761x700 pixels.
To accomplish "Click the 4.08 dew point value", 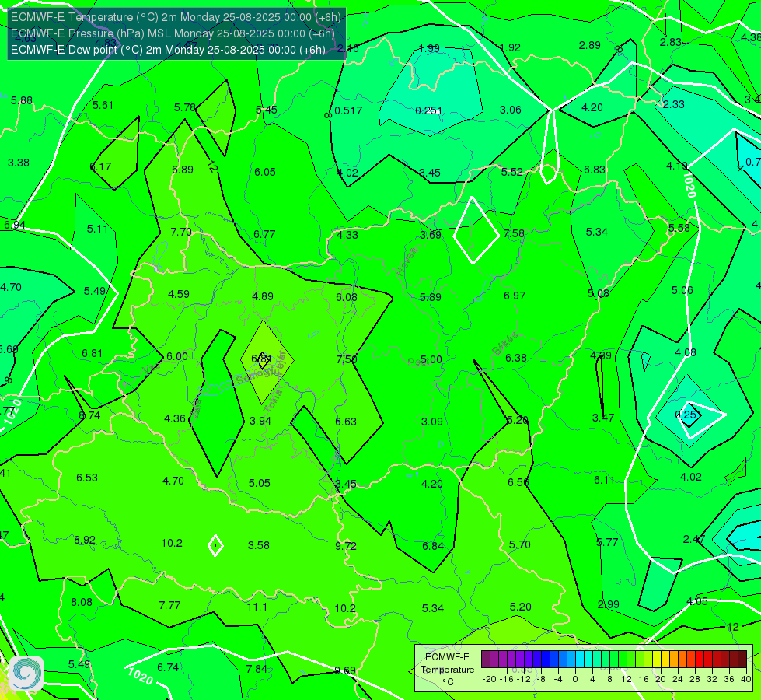I will pos(686,352).
